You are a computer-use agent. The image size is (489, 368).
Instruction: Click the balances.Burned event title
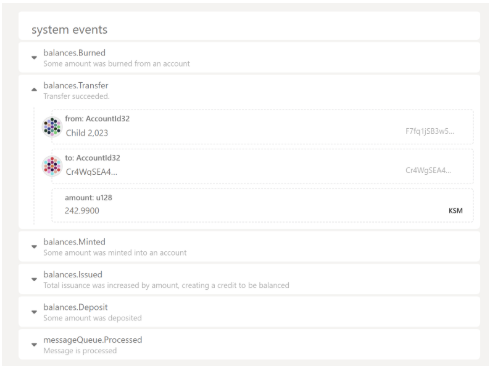(x=74, y=53)
